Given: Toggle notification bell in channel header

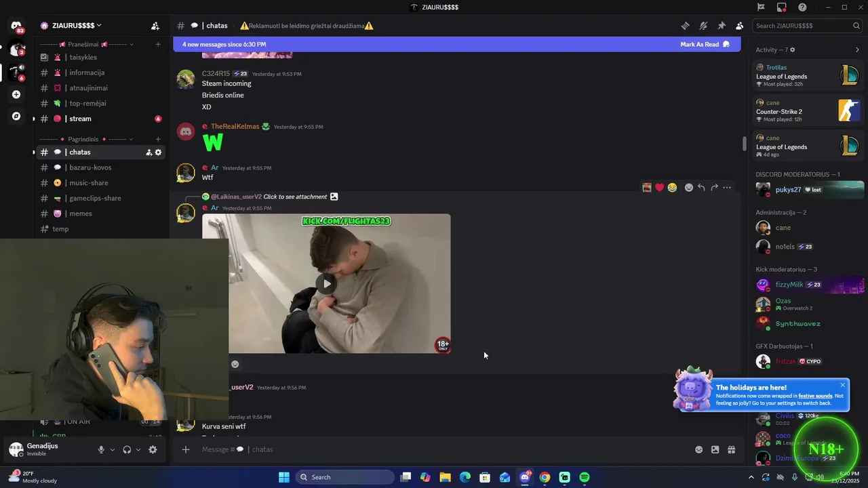Looking at the screenshot, I should tap(703, 26).
